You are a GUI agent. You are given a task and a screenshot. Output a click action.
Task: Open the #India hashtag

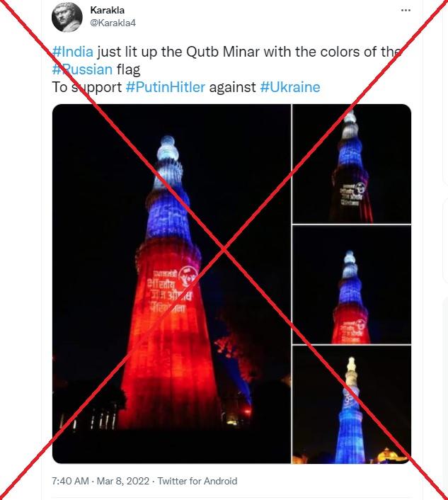click(x=73, y=52)
